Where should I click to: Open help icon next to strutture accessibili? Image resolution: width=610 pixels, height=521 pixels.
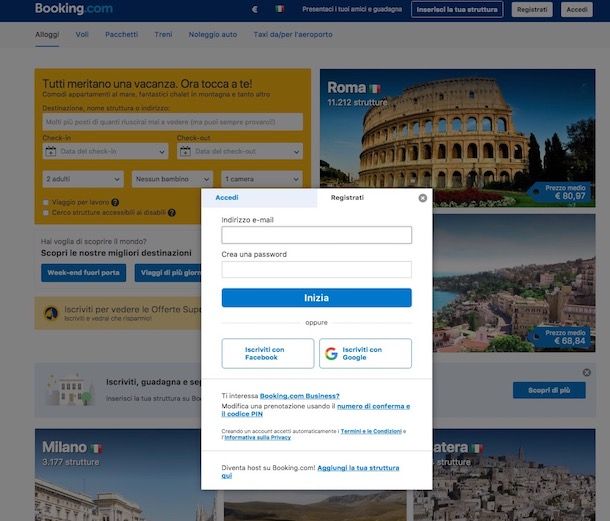pyautogui.click(x=172, y=212)
